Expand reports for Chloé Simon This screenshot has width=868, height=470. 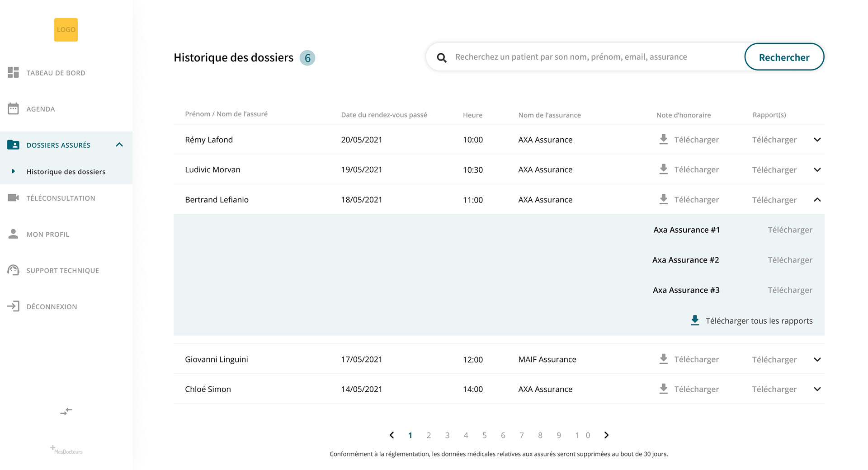click(x=817, y=389)
